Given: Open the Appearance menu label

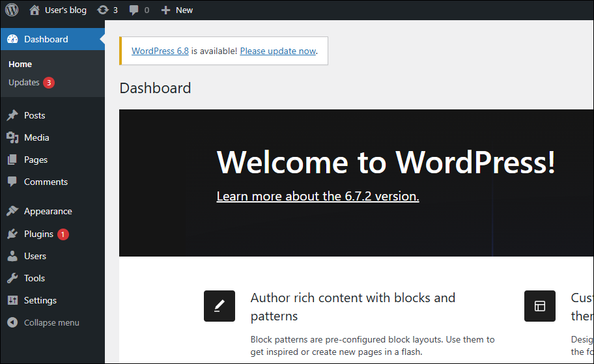Looking at the screenshot, I should [x=48, y=212].
